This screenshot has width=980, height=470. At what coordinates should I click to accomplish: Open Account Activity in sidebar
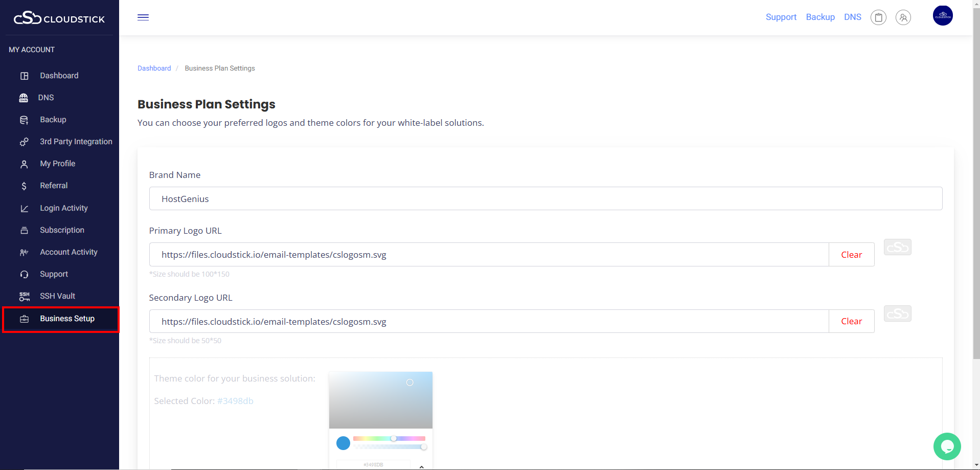[69, 252]
